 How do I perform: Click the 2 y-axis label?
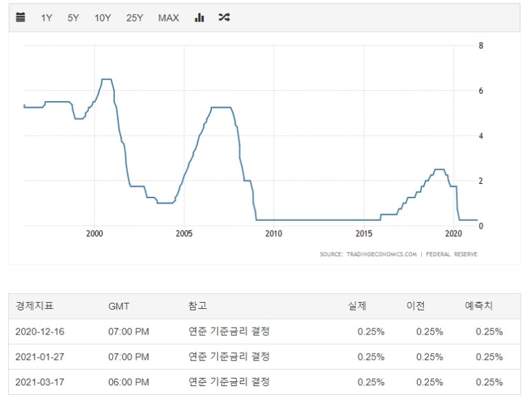pyautogui.click(x=481, y=181)
